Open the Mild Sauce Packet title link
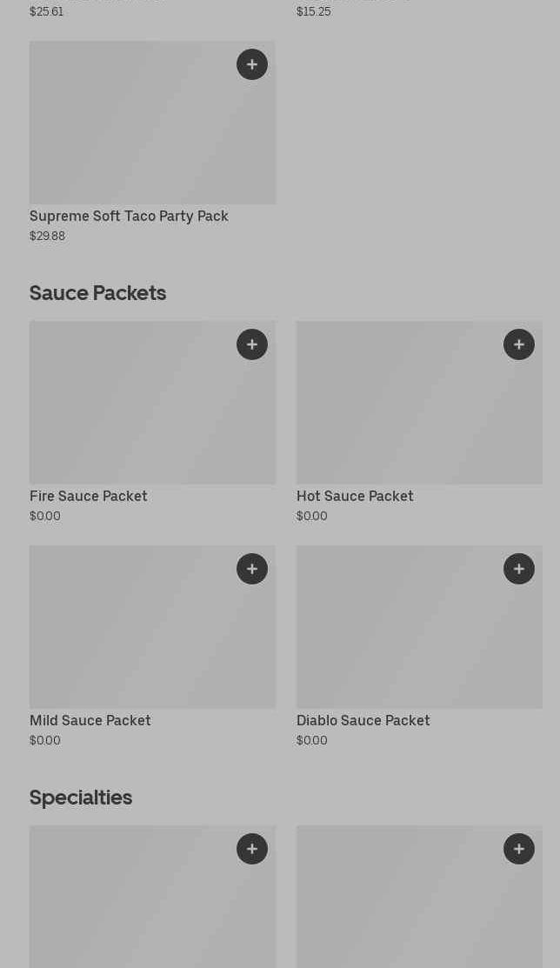Screen dimensions: 560x968 point(90,720)
